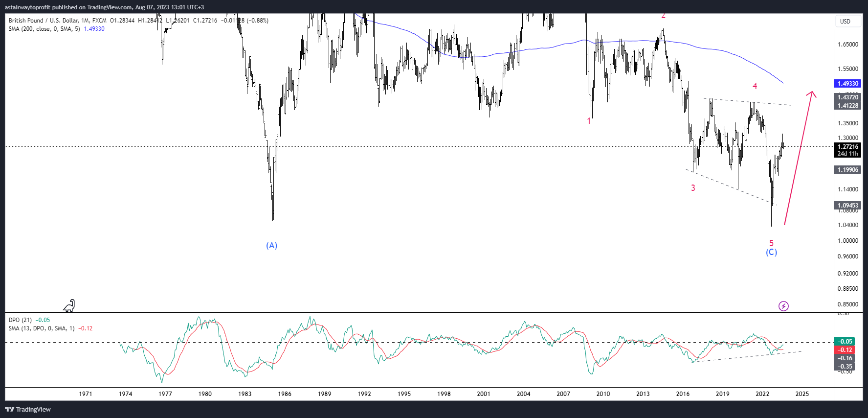Click the red wave 3 label

(x=693, y=188)
